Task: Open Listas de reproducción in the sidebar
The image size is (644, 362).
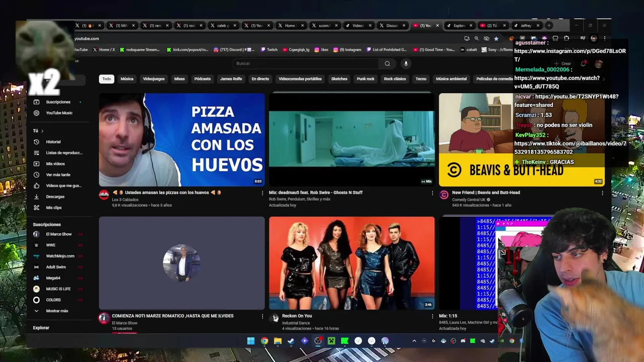Action: pos(57,153)
